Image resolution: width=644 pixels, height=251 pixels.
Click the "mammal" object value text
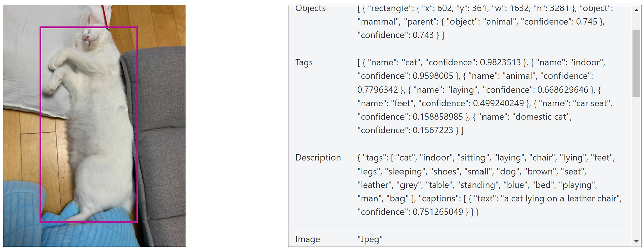click(376, 22)
